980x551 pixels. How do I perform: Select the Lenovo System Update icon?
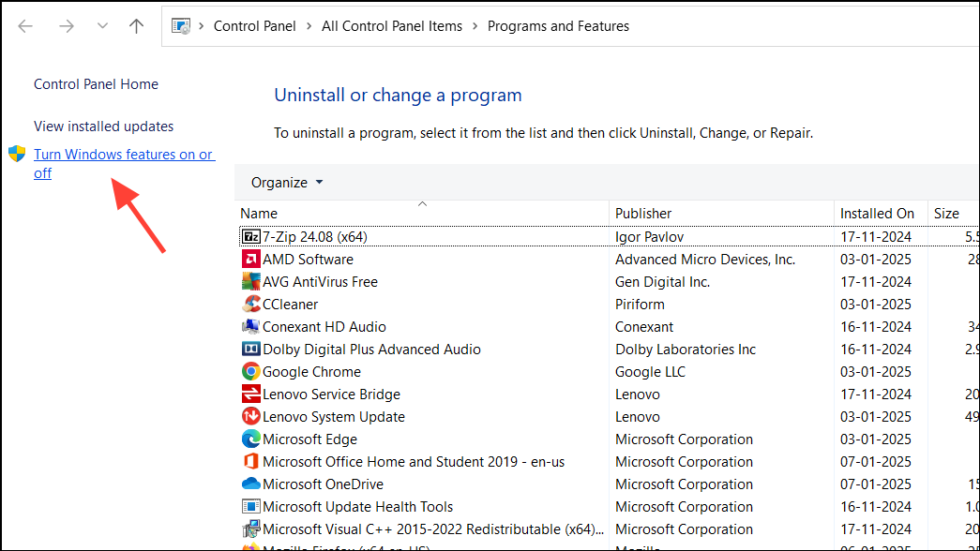pos(250,416)
